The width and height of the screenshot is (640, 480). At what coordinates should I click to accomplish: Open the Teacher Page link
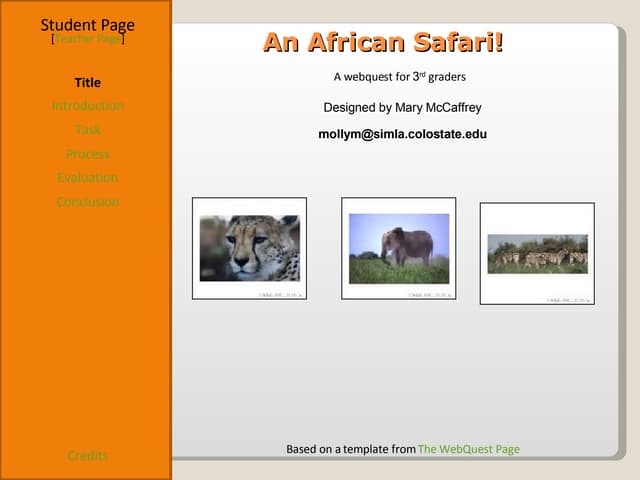[x=88, y=39]
